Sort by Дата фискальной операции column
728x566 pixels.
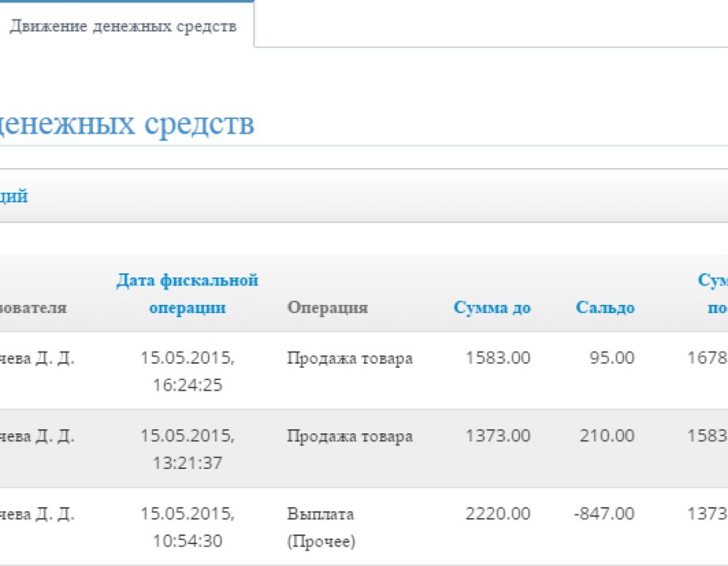tap(187, 294)
